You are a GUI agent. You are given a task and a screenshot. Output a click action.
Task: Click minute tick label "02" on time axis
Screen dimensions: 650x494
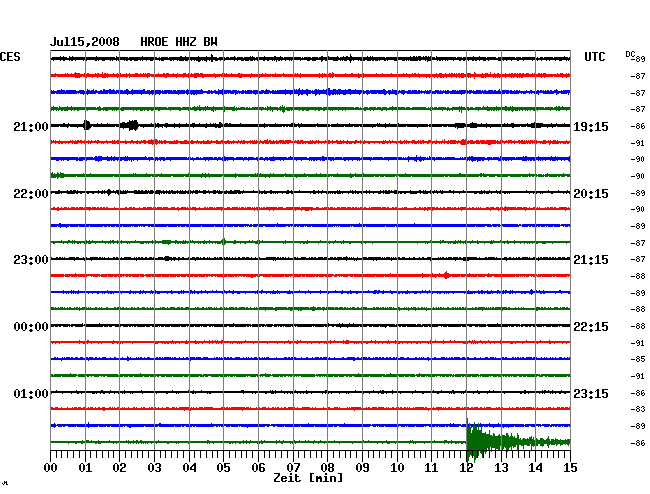point(119,468)
